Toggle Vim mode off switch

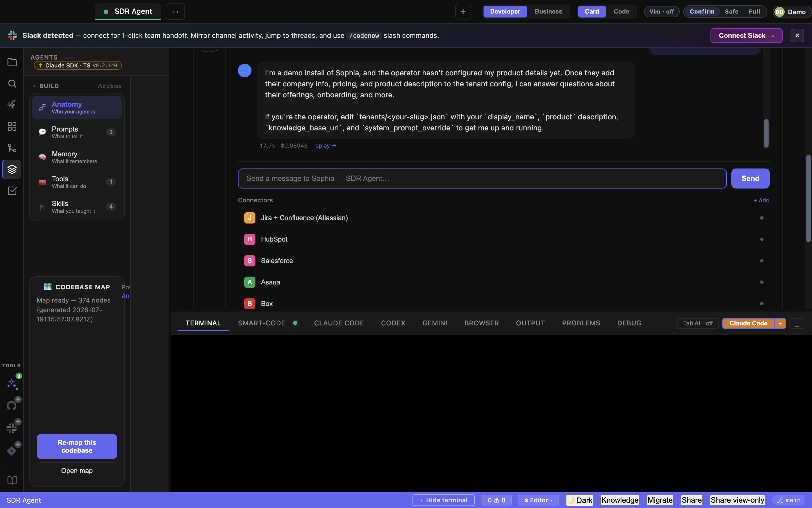point(661,12)
